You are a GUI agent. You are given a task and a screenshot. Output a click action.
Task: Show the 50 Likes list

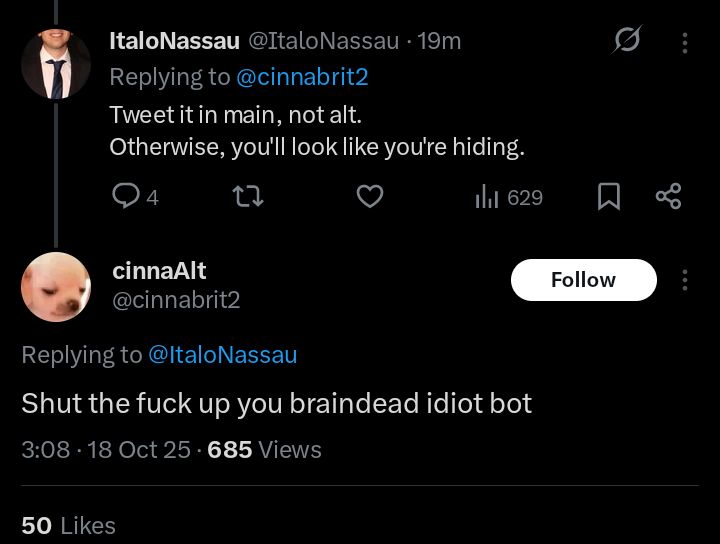(x=68, y=525)
